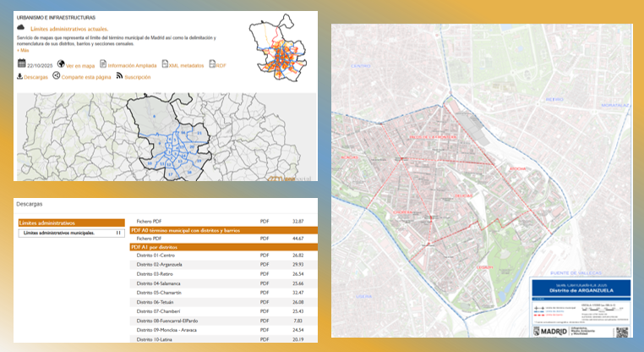Click the globe icon for Ver en mapa

tap(61, 63)
